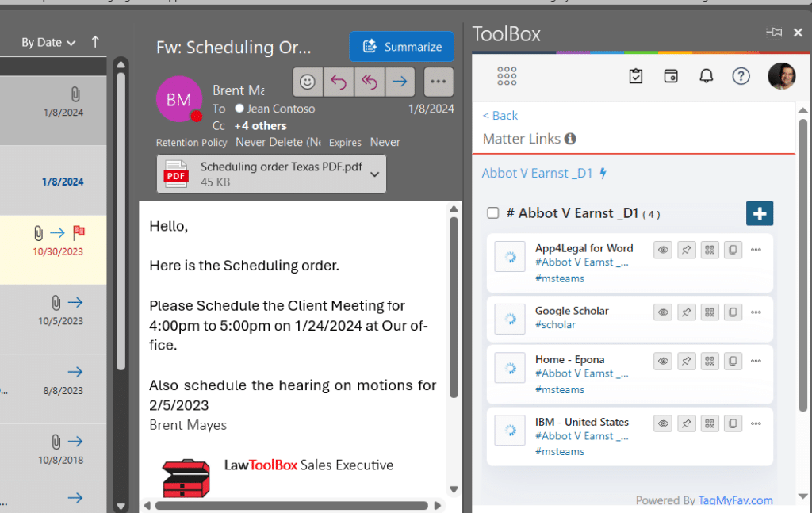This screenshot has width=812, height=513.
Task: Open more options for IBM - United States
Action: coord(756,424)
